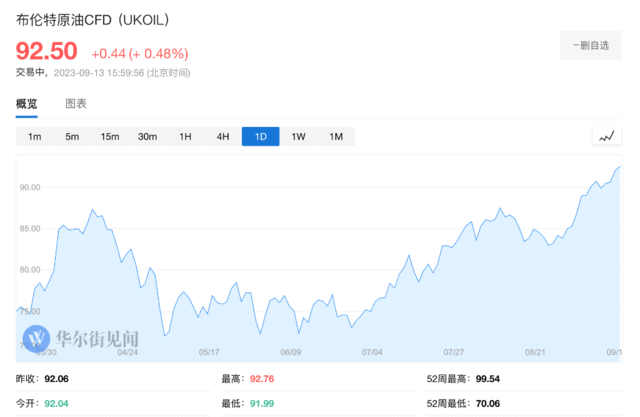Select the 1W interval

click(x=298, y=136)
